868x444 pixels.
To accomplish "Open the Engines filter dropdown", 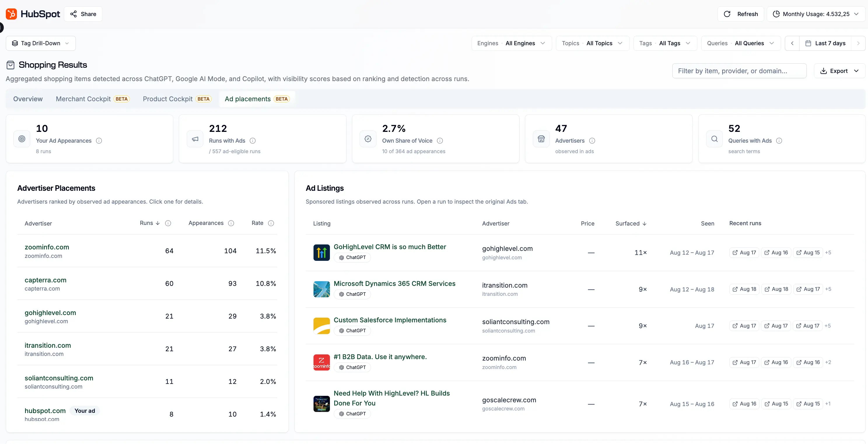I will 512,43.
